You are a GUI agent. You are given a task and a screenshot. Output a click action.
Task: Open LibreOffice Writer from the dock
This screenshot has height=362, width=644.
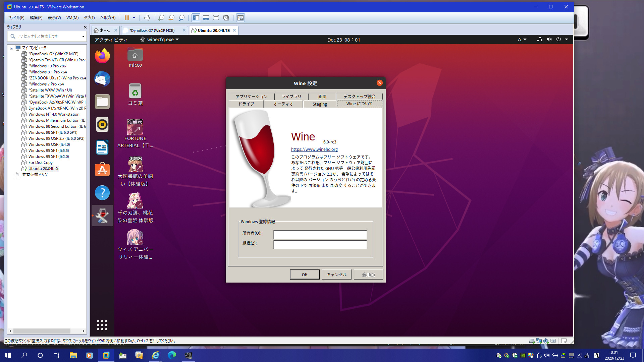[x=102, y=147]
